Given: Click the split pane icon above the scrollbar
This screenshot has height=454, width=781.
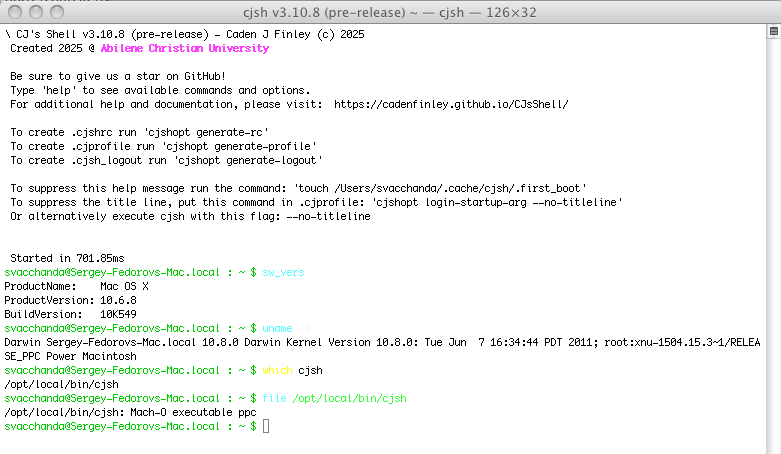Looking at the screenshot, I should point(774,31).
